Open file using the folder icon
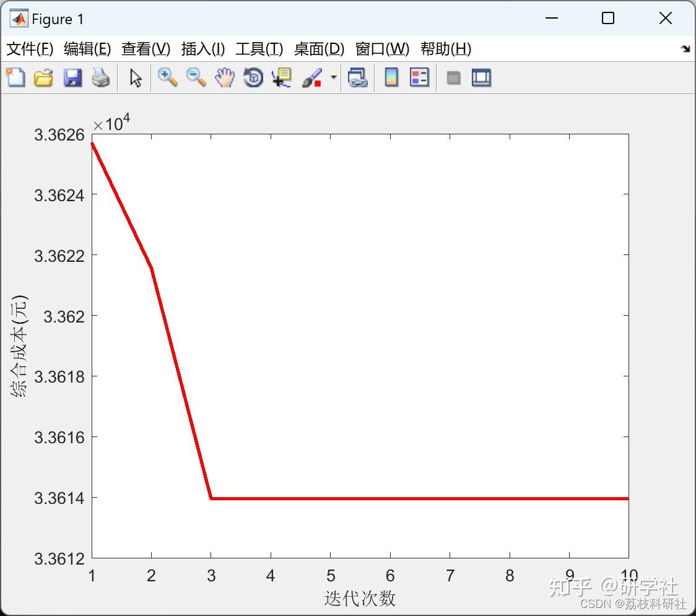The image size is (696, 616). 43,77
